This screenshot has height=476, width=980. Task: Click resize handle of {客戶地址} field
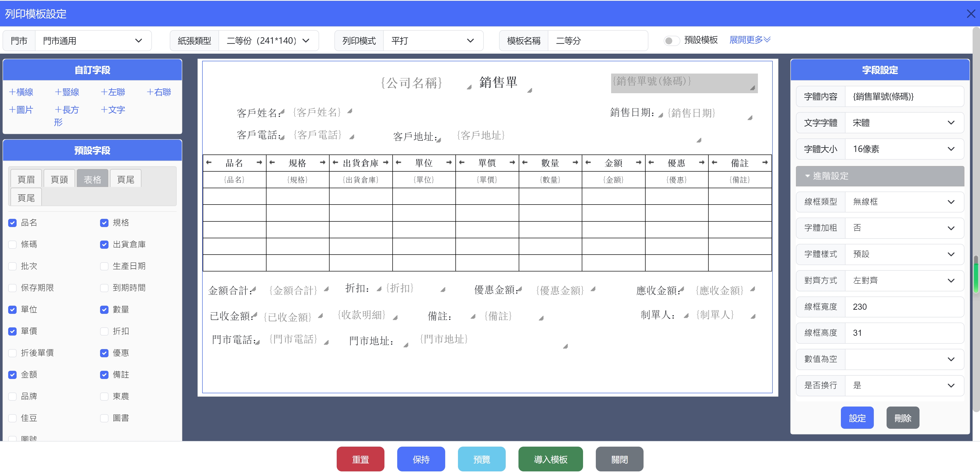699,140
